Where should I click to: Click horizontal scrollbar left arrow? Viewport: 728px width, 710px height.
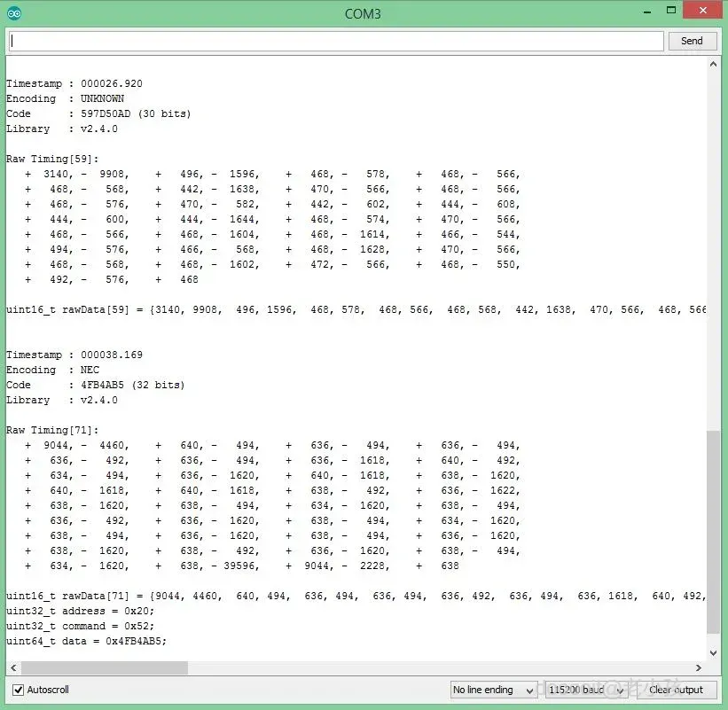(x=13, y=667)
